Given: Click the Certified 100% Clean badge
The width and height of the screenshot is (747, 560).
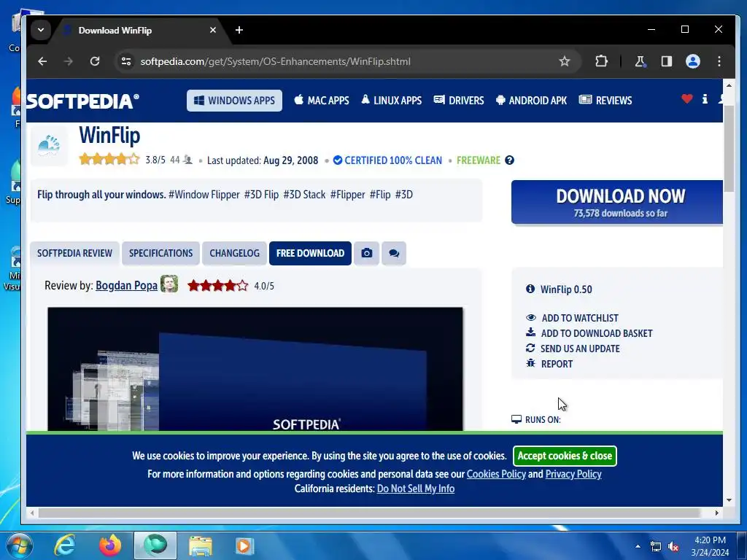Looking at the screenshot, I should click(x=388, y=160).
